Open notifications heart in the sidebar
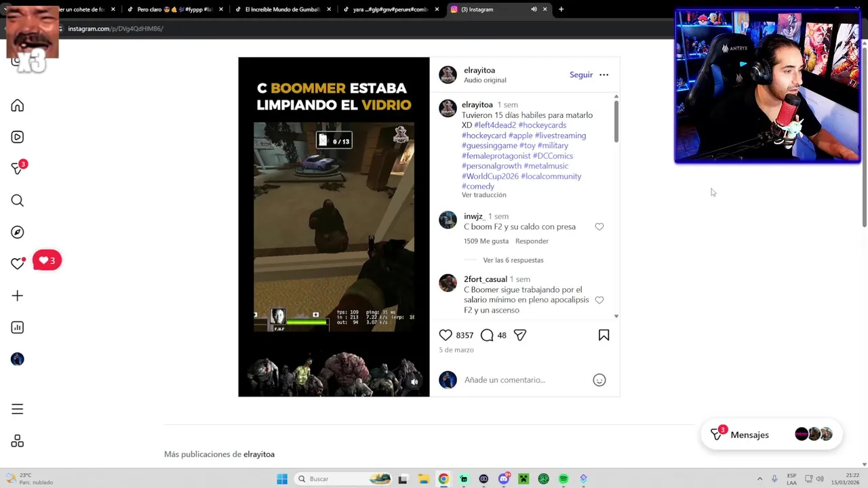The height and width of the screenshot is (488, 868). coord(18,264)
